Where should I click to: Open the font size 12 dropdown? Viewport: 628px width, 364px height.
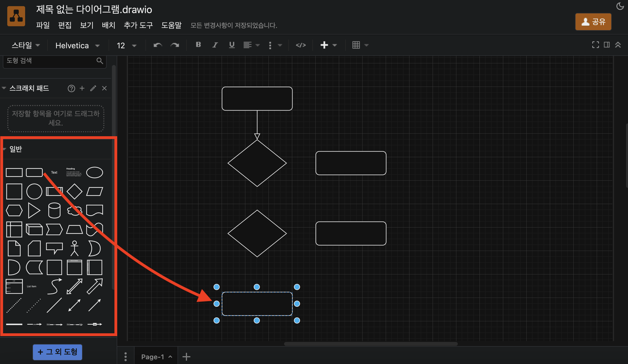coord(126,45)
